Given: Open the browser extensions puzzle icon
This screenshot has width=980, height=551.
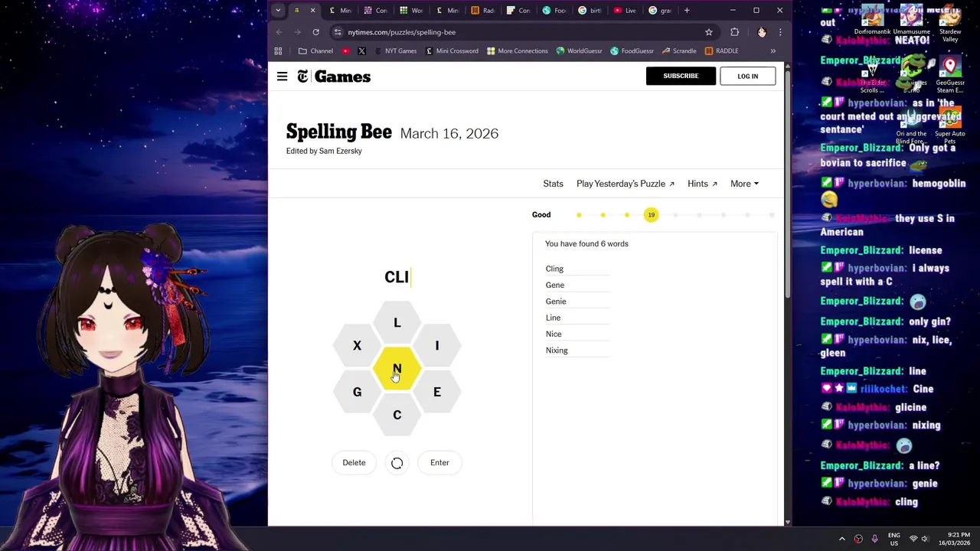Looking at the screenshot, I should coord(735,32).
